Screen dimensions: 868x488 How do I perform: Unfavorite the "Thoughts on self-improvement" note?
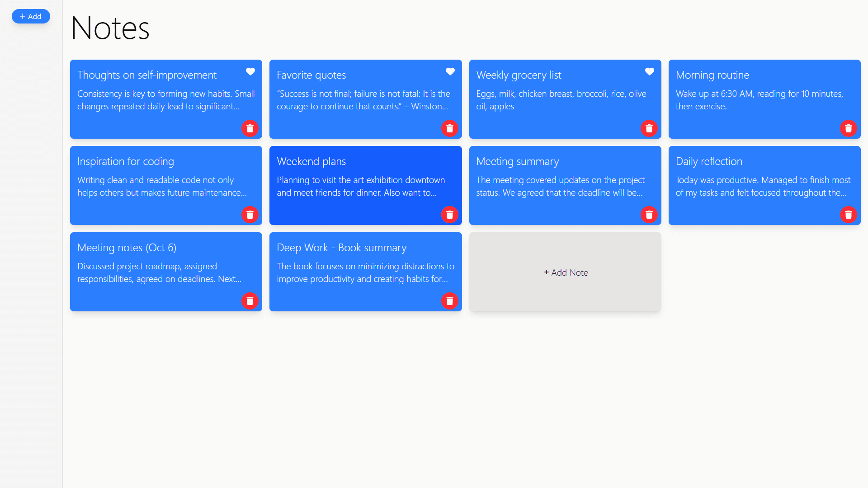(250, 71)
